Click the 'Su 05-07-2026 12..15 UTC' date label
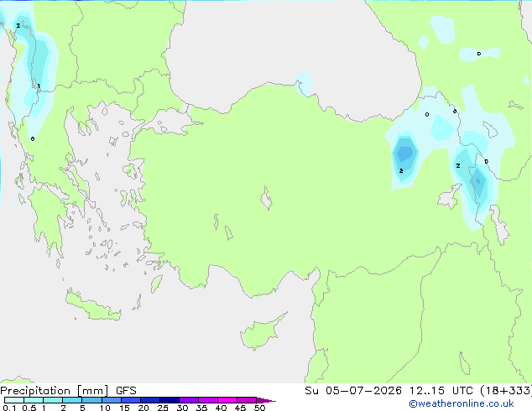This screenshot has height=411, width=532. (x=389, y=391)
